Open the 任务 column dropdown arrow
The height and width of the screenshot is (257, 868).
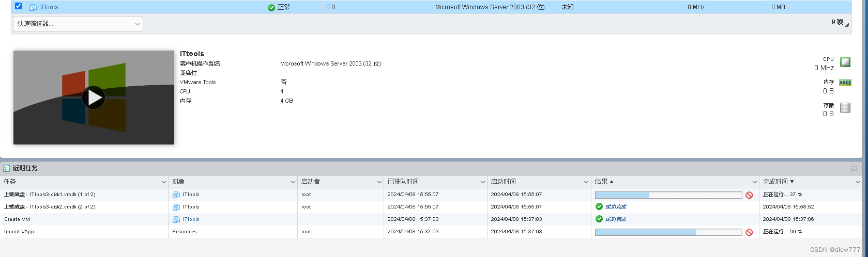164,182
